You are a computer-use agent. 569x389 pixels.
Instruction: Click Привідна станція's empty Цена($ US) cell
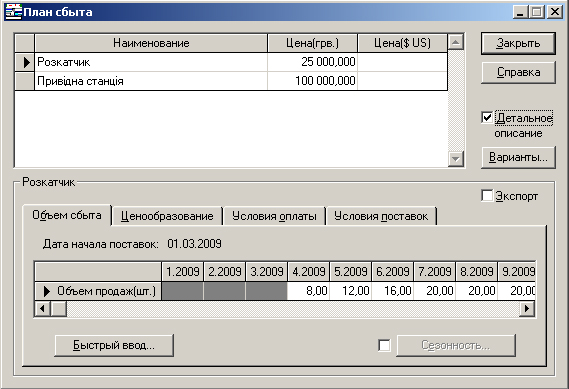coord(402,81)
